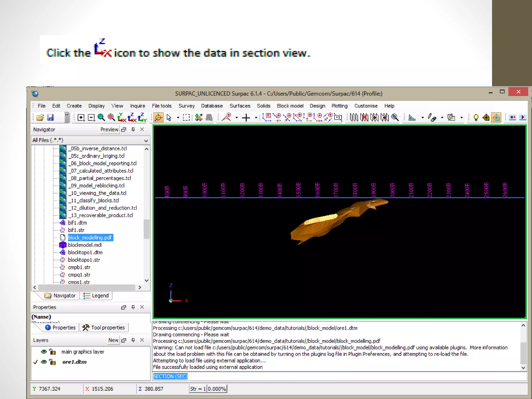This screenshot has width=532, height=399.
Task: Click the Preview button in Navigator
Action: [x=109, y=130]
